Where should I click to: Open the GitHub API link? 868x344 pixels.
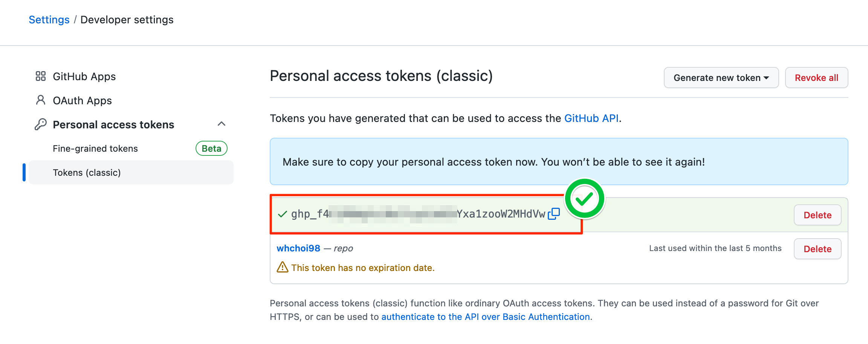(x=591, y=118)
